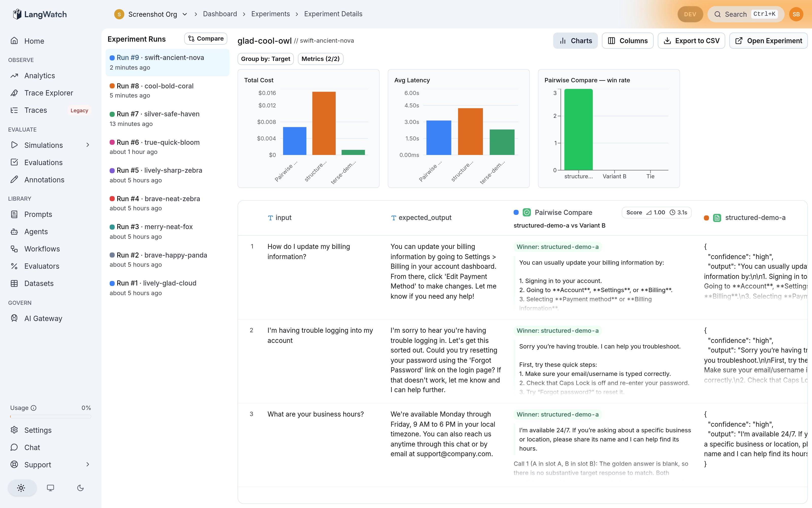Select Run #9 swift-ancient-nova
This screenshot has width=812, height=508.
[x=167, y=62]
